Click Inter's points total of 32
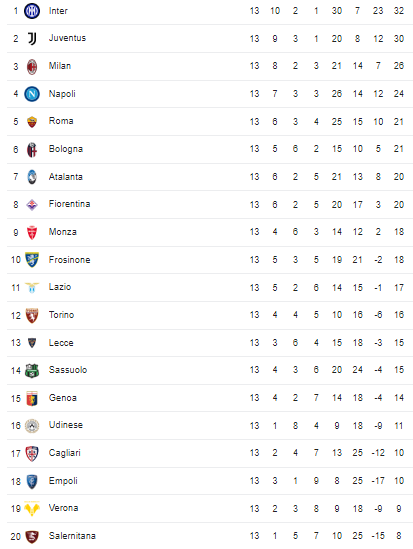Viewport: 413px width, 549px height. (399, 11)
